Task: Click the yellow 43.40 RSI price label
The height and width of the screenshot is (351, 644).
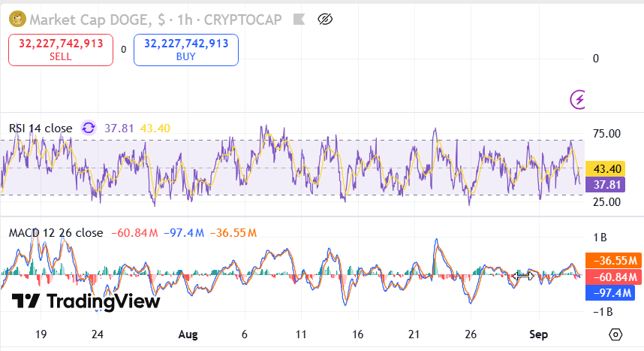Action: [x=605, y=169]
